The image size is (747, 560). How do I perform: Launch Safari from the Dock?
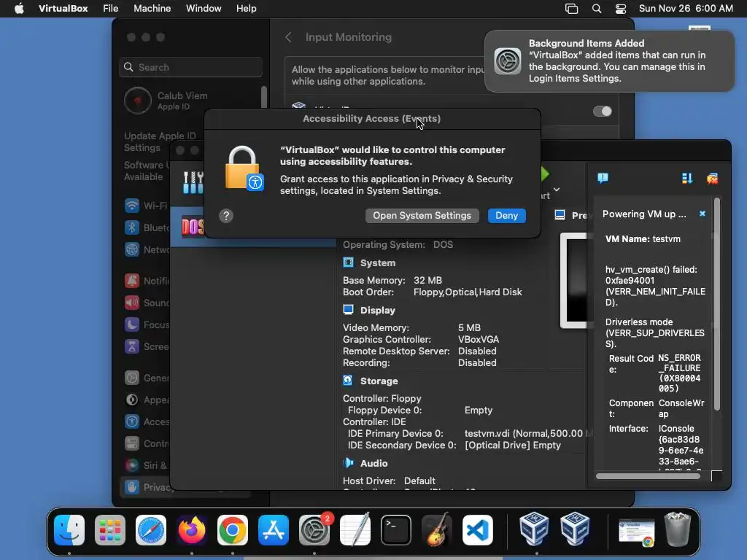tap(151, 529)
